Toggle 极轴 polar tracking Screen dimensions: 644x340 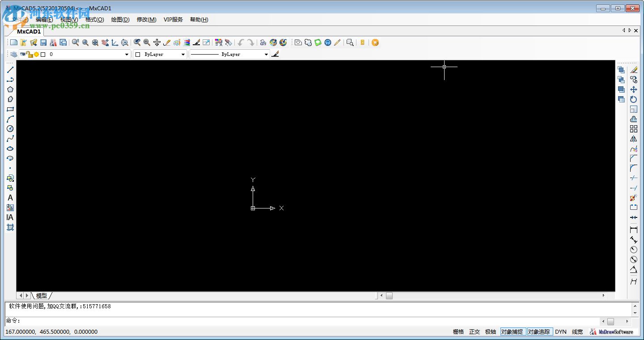(491, 332)
